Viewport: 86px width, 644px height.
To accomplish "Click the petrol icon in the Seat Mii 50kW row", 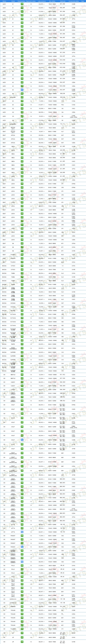I will pos(22,243).
